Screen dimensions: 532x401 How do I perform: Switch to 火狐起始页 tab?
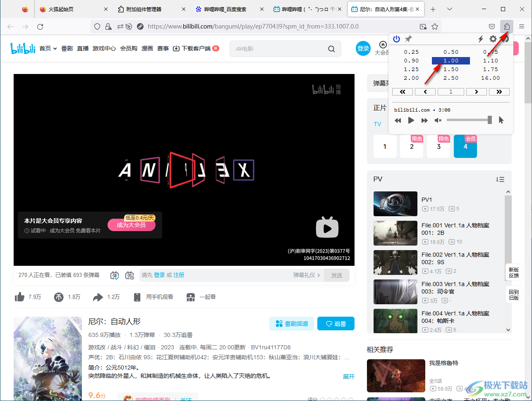(73, 9)
